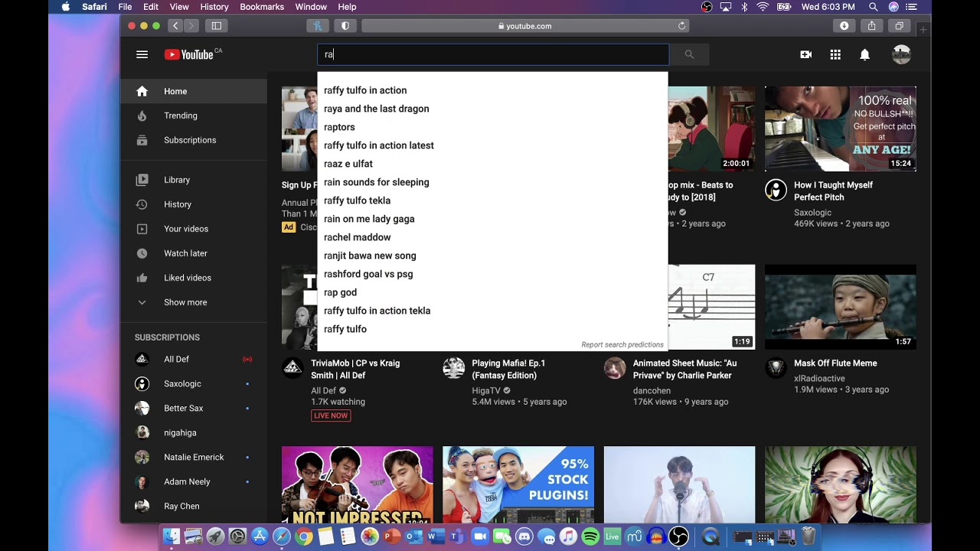Click Safari's Share button
Screen dimensions: 980x551
871,26
